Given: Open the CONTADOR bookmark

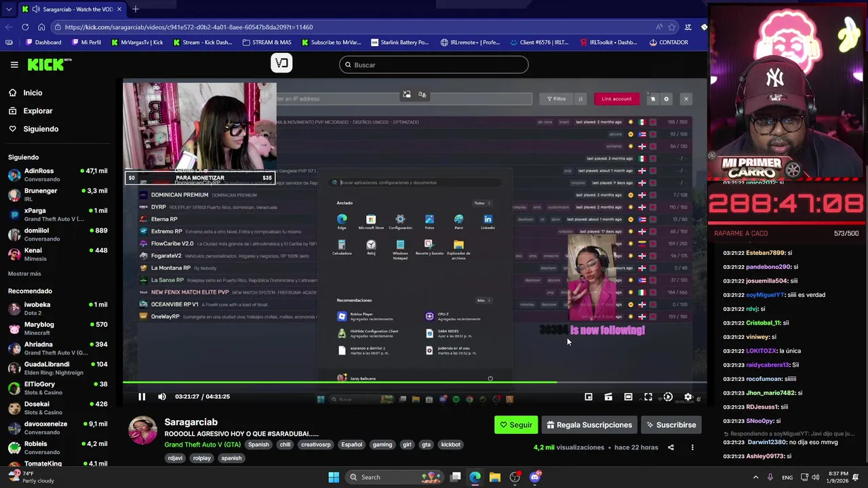Looking at the screenshot, I should click(x=669, y=42).
